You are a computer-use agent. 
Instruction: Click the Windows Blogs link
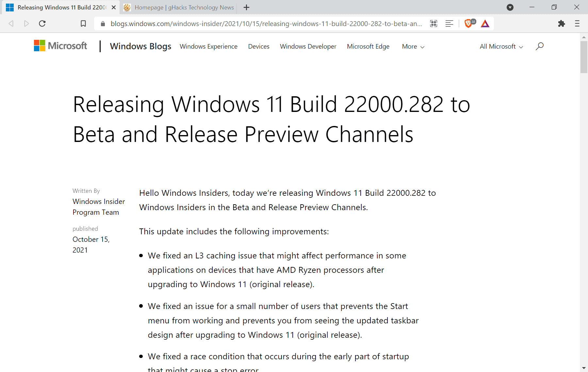[x=140, y=46]
